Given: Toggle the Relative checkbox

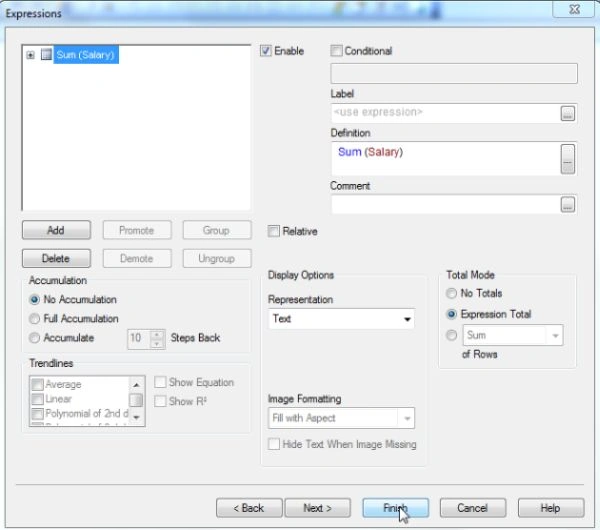Looking at the screenshot, I should pos(274,231).
